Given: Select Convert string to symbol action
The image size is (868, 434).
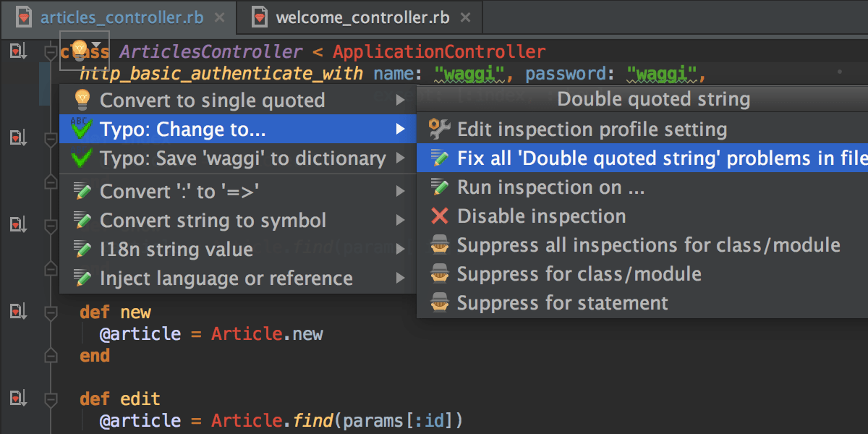Looking at the screenshot, I should [x=213, y=221].
